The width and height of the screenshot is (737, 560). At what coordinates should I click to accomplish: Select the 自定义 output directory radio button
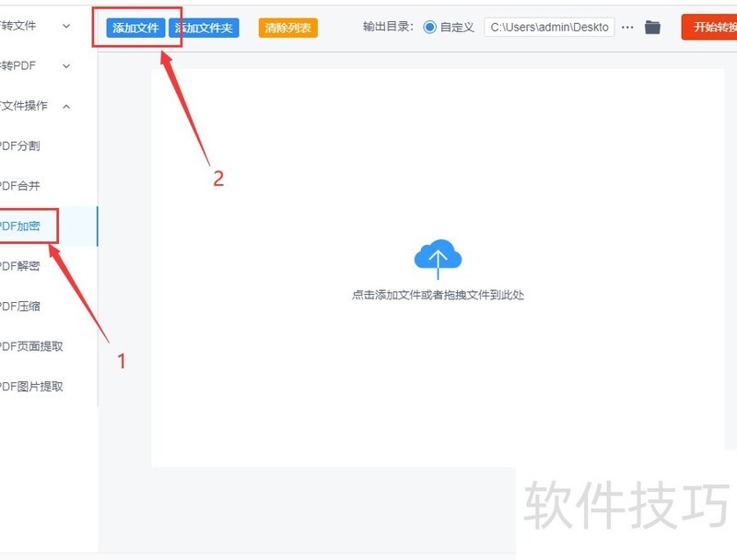coord(432,27)
